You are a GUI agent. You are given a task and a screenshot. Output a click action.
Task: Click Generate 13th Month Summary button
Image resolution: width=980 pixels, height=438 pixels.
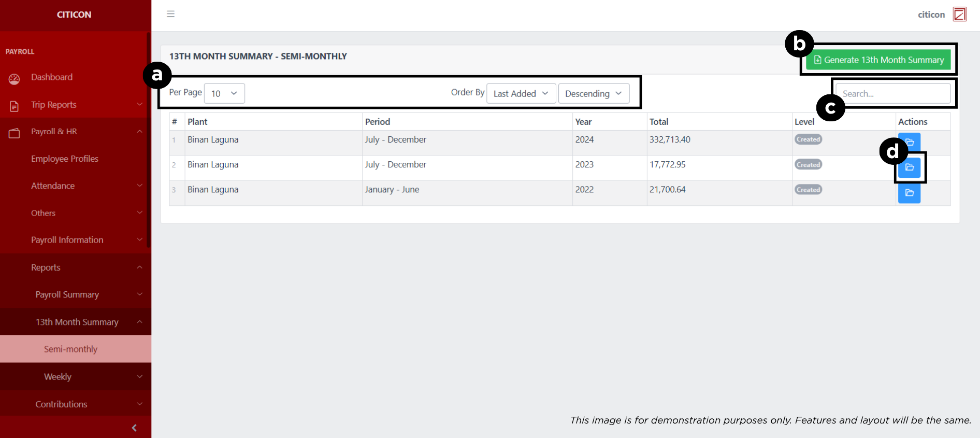[878, 60]
